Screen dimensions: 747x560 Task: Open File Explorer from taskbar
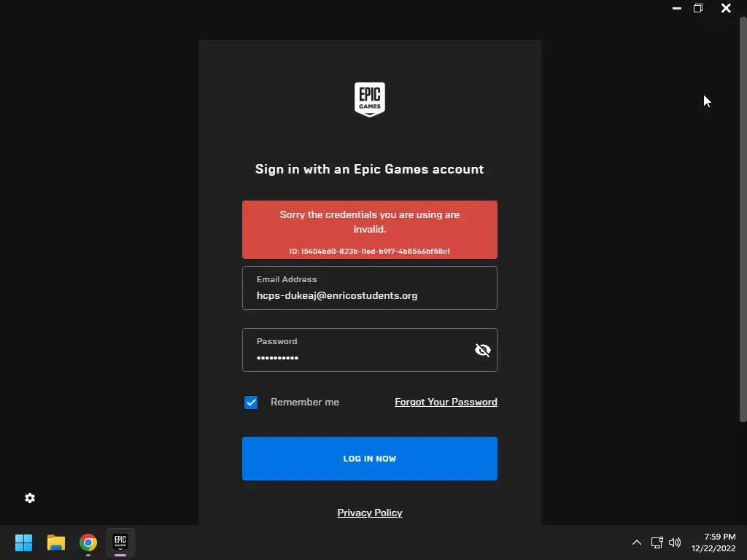[x=55, y=542]
